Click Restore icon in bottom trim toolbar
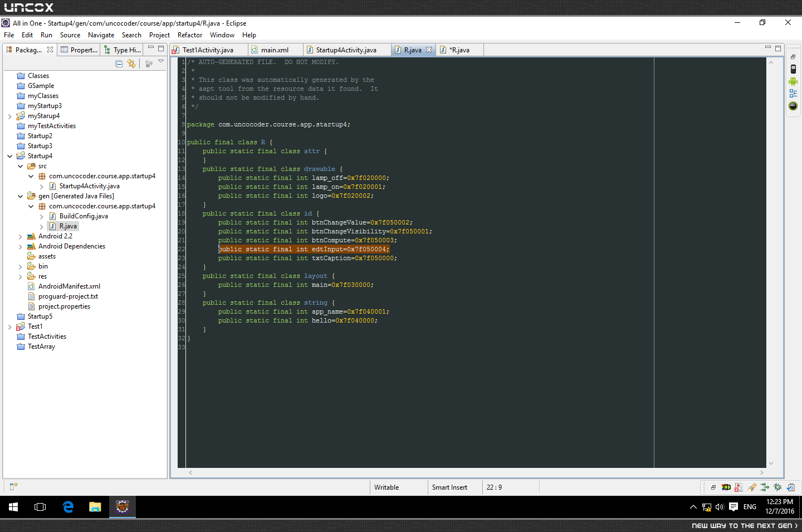The width and height of the screenshot is (802, 532). (x=713, y=487)
